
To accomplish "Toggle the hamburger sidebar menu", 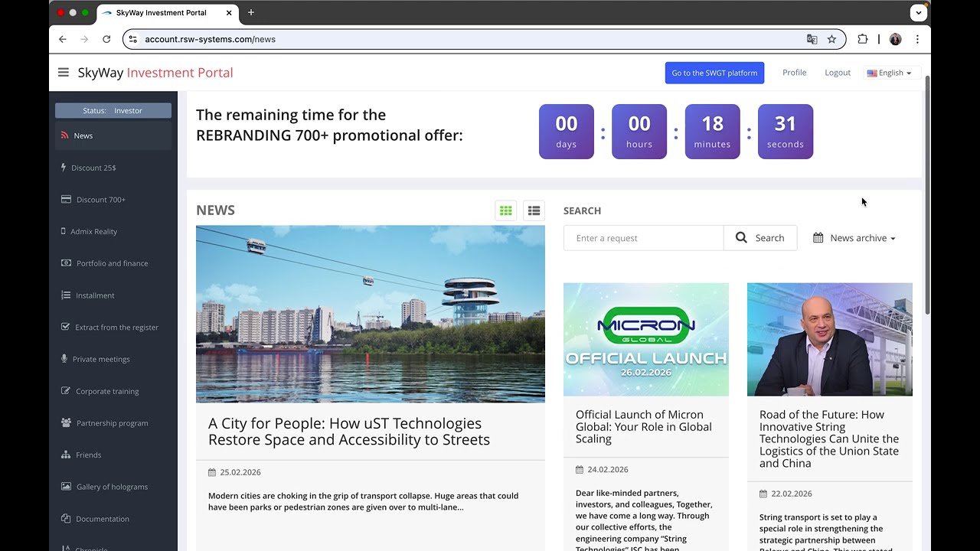I will [64, 73].
